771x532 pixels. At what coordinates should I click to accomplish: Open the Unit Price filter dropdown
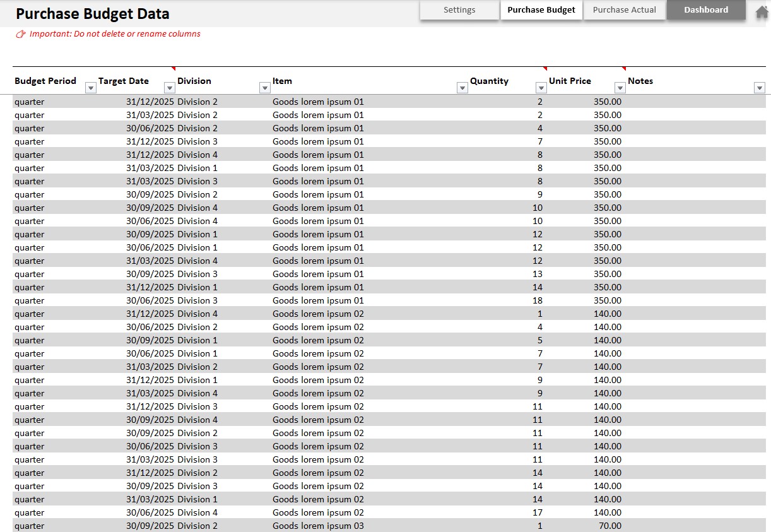click(620, 88)
